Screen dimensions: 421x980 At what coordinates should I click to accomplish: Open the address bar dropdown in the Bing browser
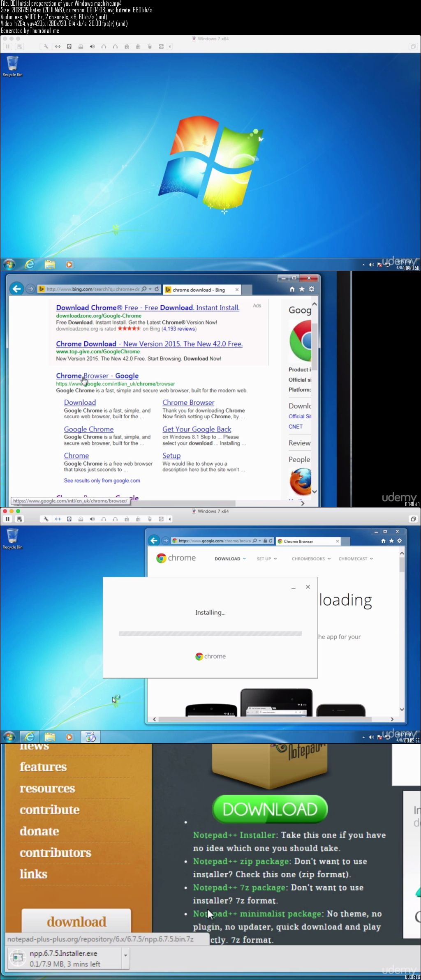click(x=150, y=289)
